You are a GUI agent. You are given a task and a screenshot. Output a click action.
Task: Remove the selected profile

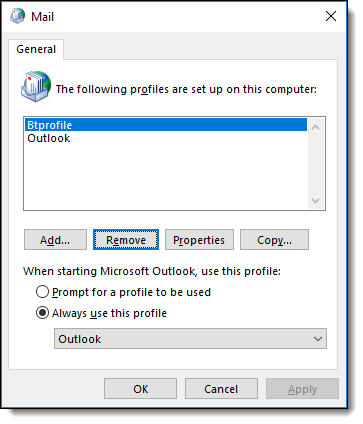pos(126,240)
